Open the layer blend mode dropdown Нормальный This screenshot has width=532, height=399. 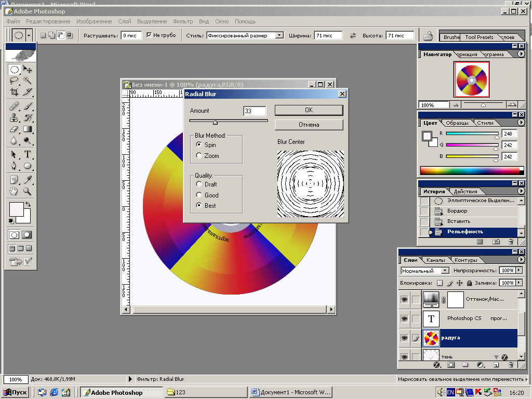445,270
